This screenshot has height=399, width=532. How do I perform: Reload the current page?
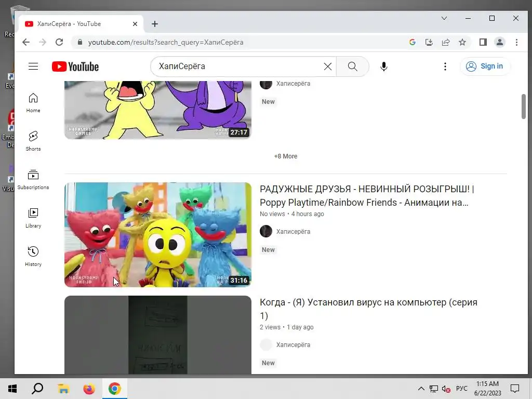coord(59,42)
